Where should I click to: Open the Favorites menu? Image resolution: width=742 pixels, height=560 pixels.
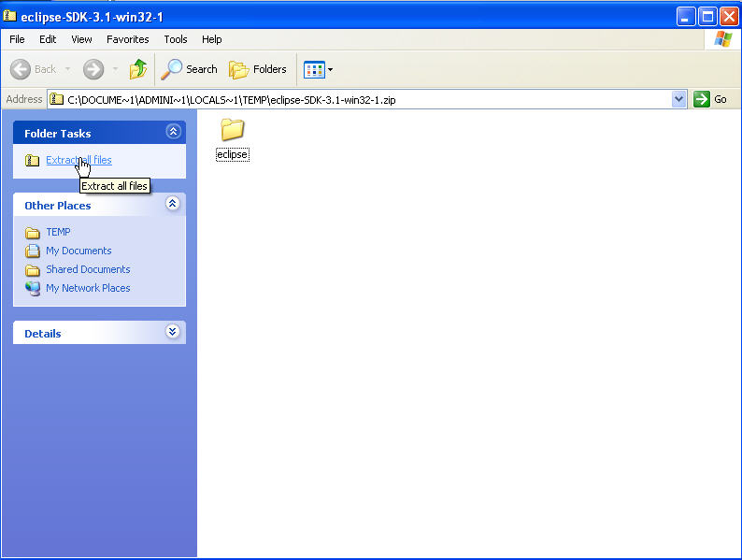click(x=128, y=39)
